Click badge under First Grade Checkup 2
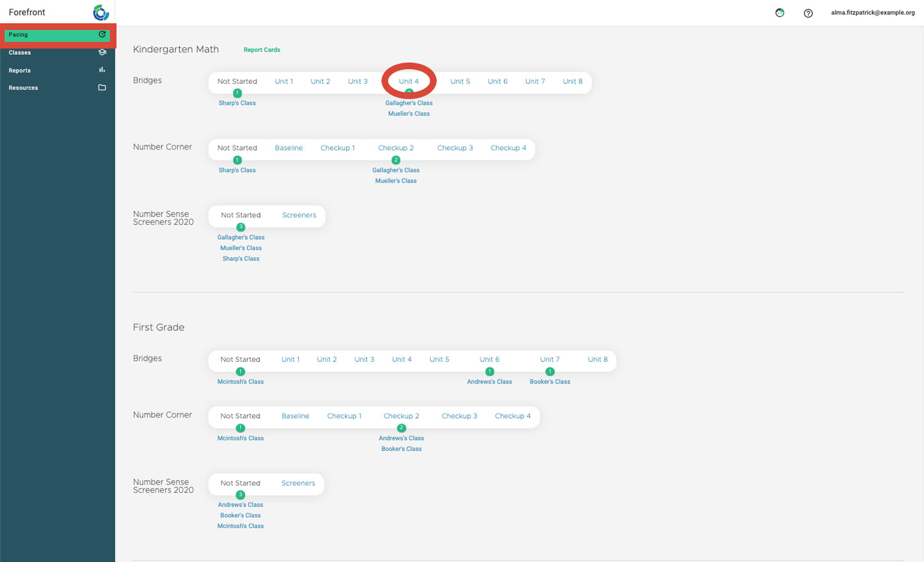 (x=402, y=428)
